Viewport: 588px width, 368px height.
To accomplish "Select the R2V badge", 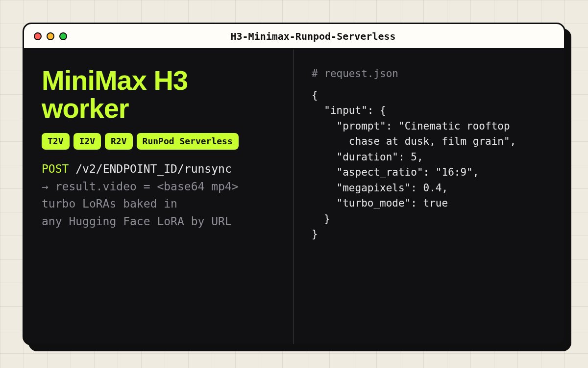I will pos(119,141).
